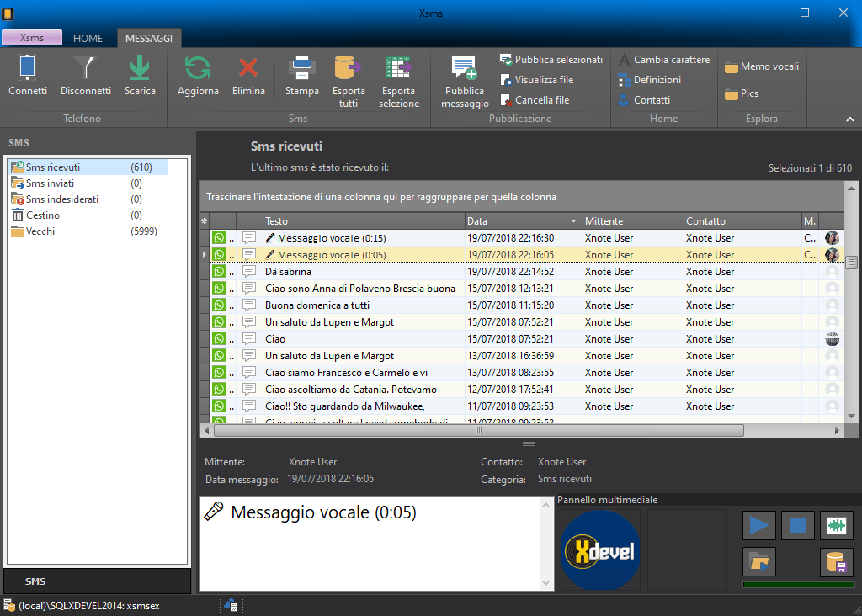
Task: Select Sms ricevuti folder
Action: coord(88,167)
